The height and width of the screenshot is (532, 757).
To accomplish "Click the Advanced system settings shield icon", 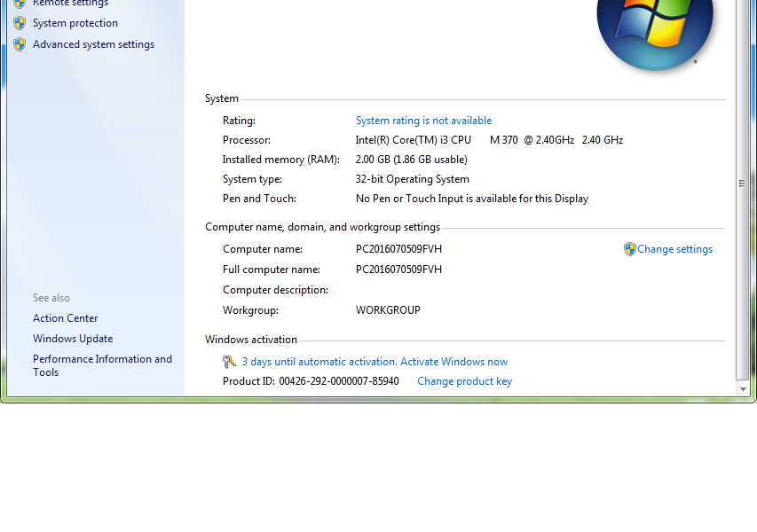I will pos(20,44).
